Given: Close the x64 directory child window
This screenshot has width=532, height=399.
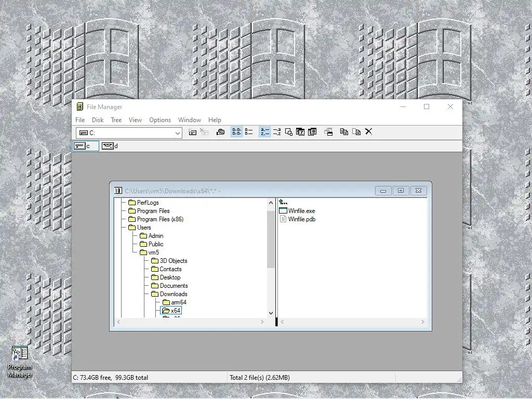Looking at the screenshot, I should click(418, 191).
